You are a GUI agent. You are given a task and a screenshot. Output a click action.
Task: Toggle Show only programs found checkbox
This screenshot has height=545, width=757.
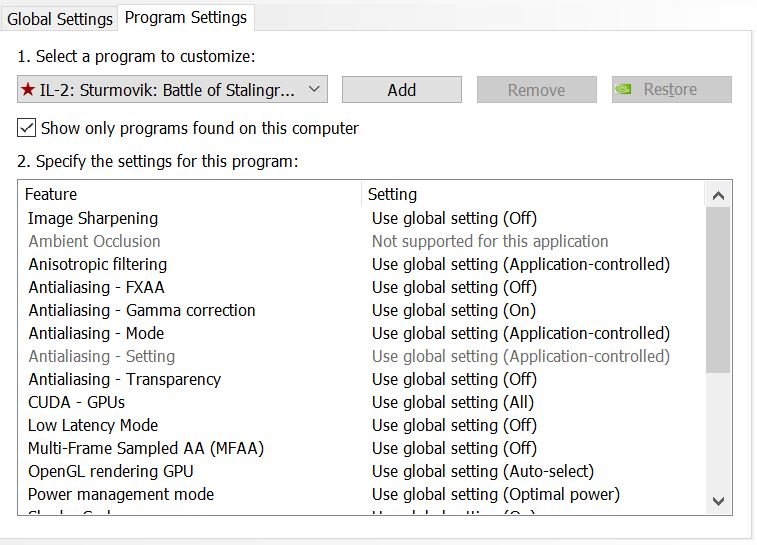[27, 128]
